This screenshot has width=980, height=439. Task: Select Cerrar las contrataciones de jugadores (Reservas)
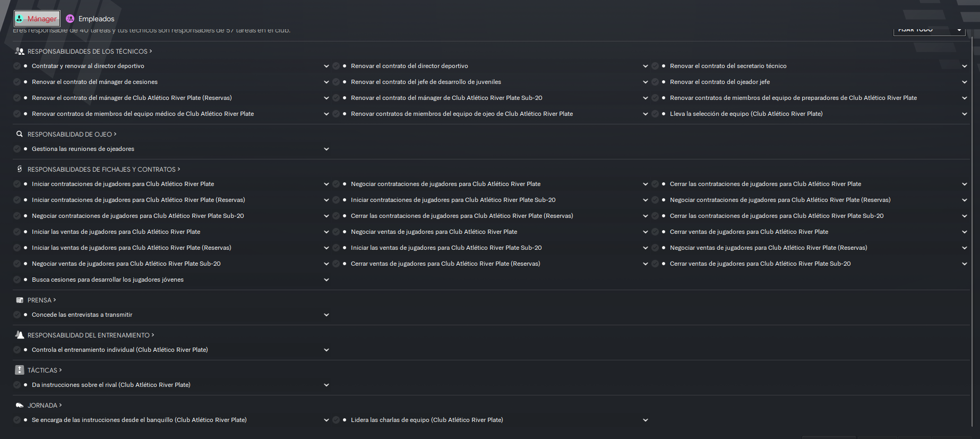click(x=462, y=216)
